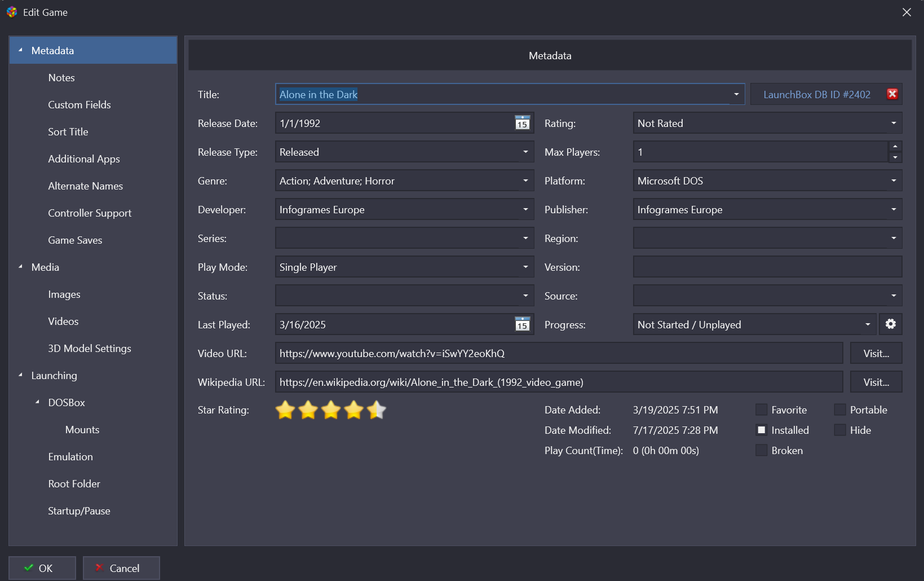Uncheck the Installed checkbox
This screenshot has height=581, width=924.
pyautogui.click(x=761, y=430)
